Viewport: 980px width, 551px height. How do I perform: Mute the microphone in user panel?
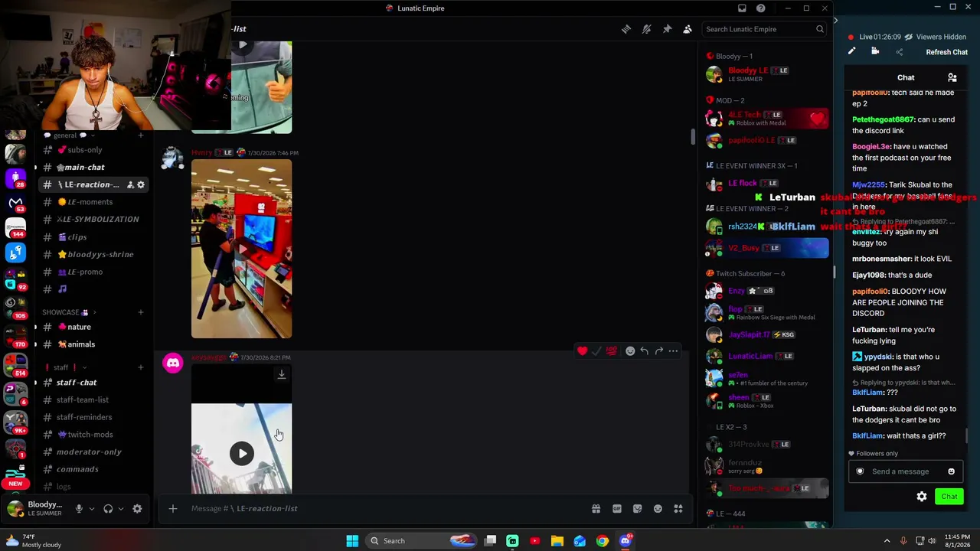78,509
